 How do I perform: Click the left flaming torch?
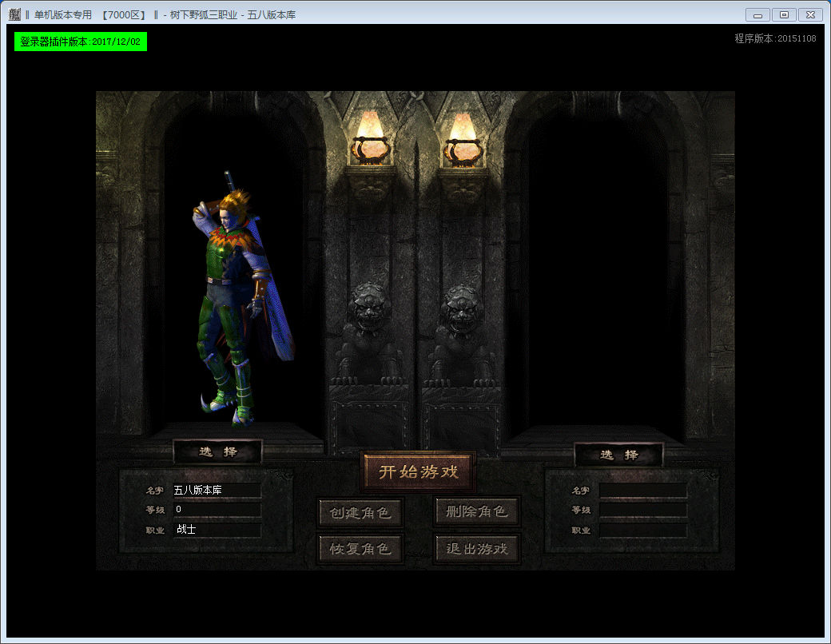click(x=368, y=139)
